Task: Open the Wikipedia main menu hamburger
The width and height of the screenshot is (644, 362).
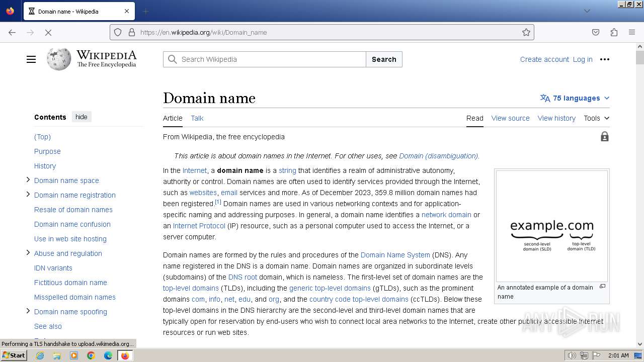Action: (x=31, y=59)
